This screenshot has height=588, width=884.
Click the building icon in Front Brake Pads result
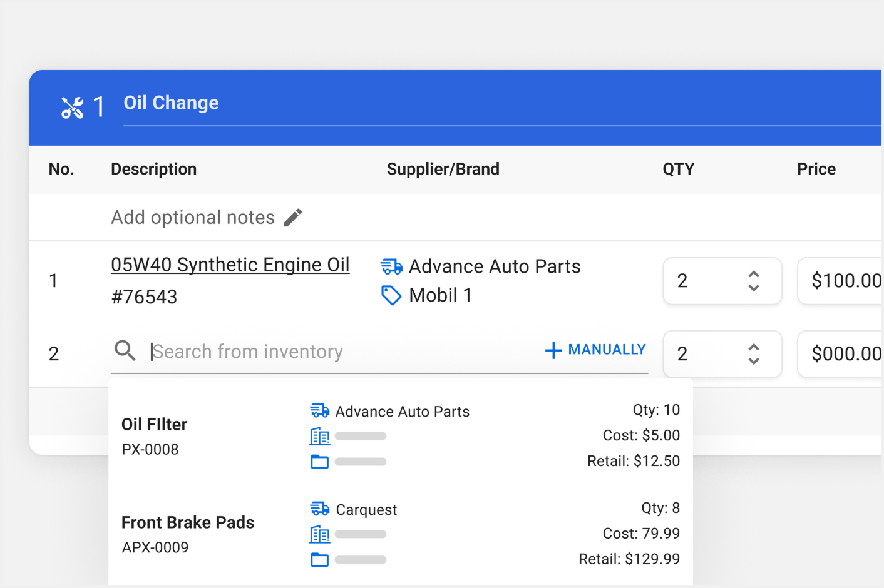tap(320, 535)
